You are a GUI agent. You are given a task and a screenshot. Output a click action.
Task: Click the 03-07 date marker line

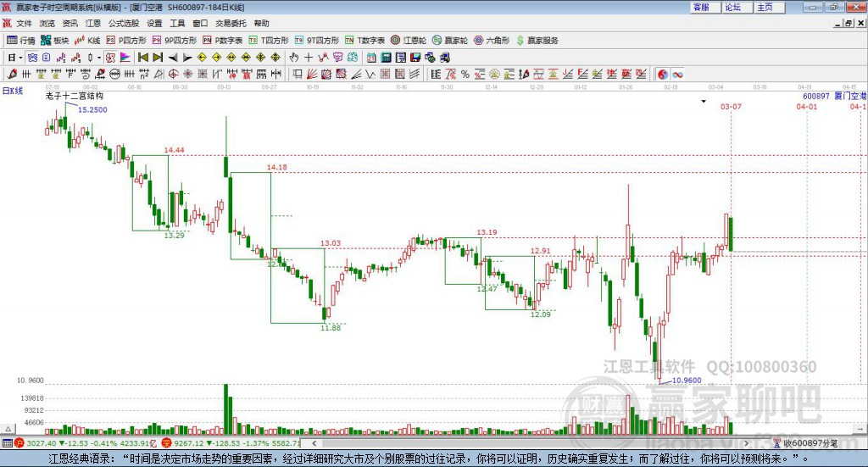point(731,106)
